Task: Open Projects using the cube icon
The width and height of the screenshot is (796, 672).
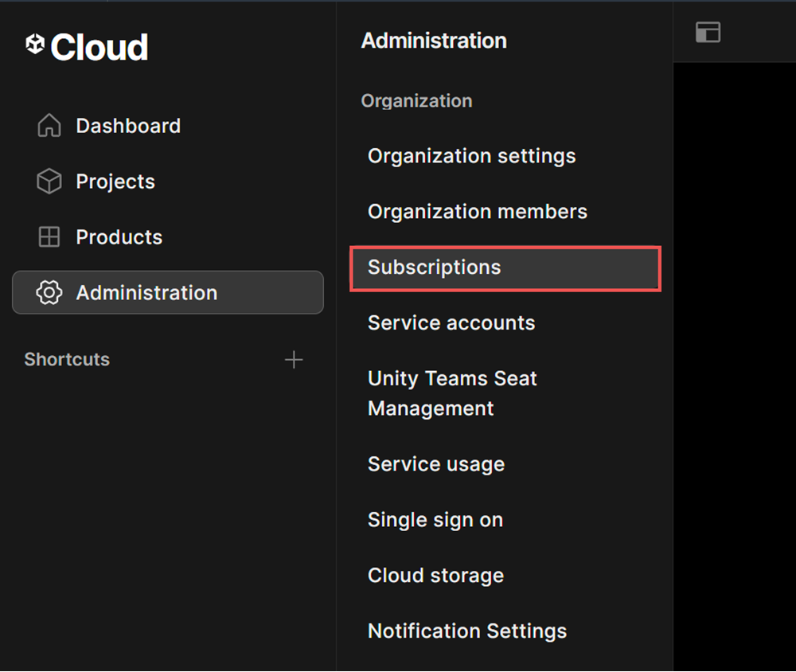Action: pyautogui.click(x=49, y=181)
